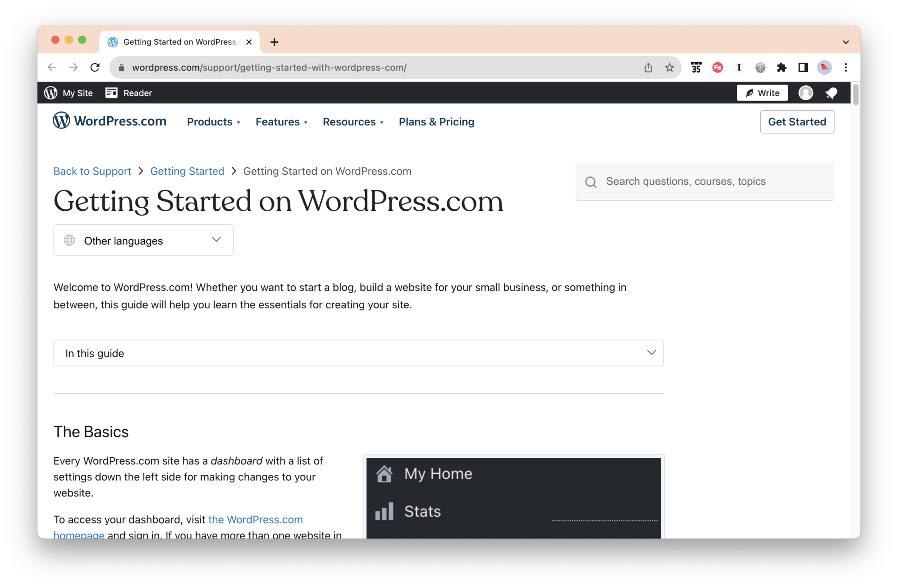
Task: Click the Write button
Action: [x=762, y=93]
